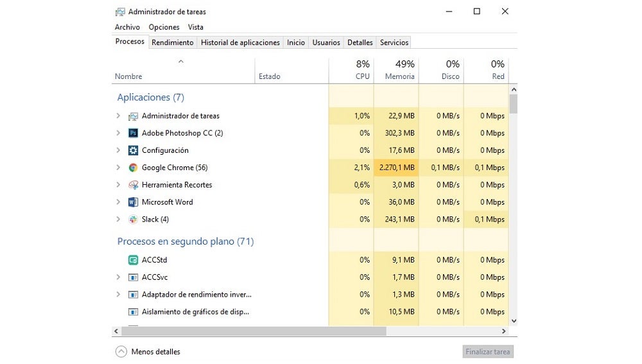Click the Aplicaciones (7) group heading
Image resolution: width=642 pixels, height=364 pixels.
pos(151,98)
